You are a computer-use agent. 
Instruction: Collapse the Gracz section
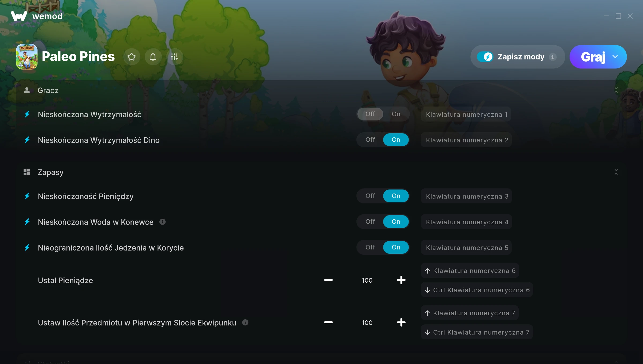(x=616, y=90)
